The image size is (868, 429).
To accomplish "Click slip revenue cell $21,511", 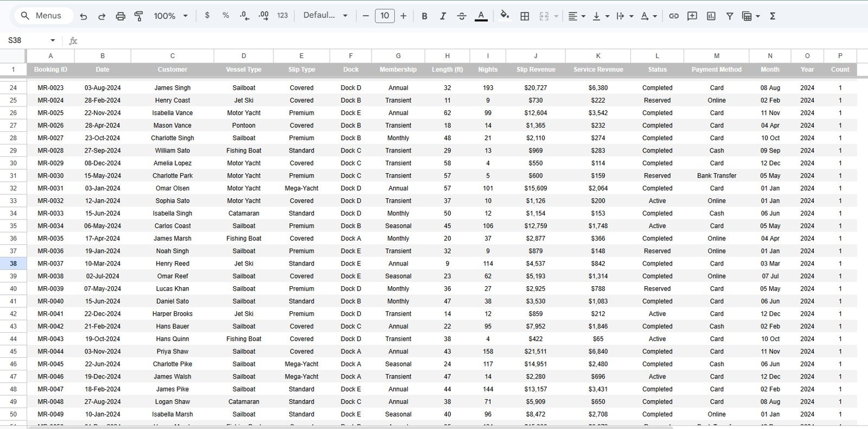I will tap(535, 351).
